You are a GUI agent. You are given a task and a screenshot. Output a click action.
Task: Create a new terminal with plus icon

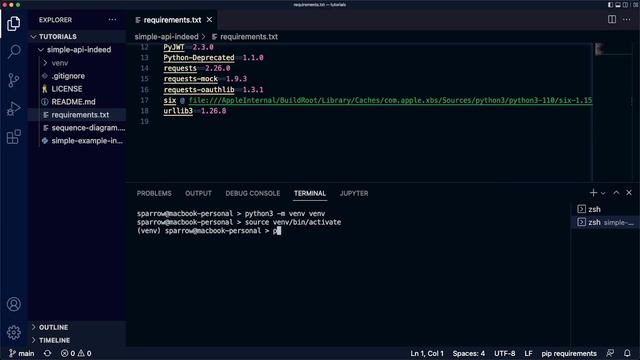coord(593,193)
